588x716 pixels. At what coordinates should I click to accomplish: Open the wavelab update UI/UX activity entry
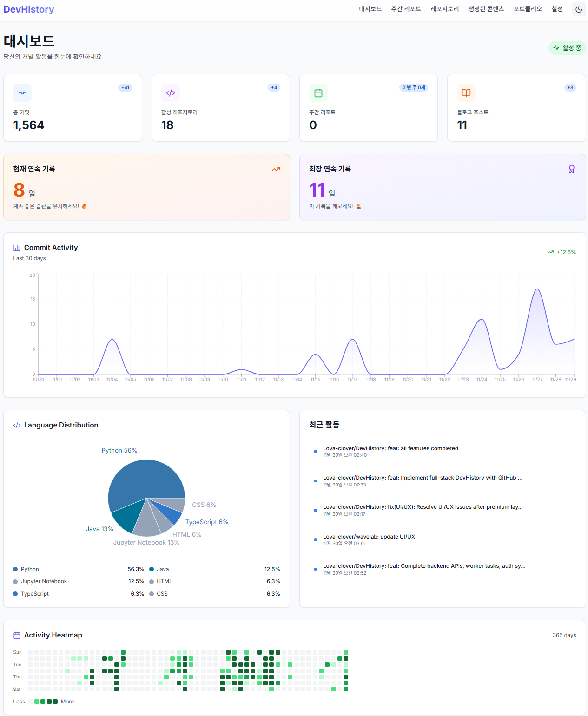369,539
